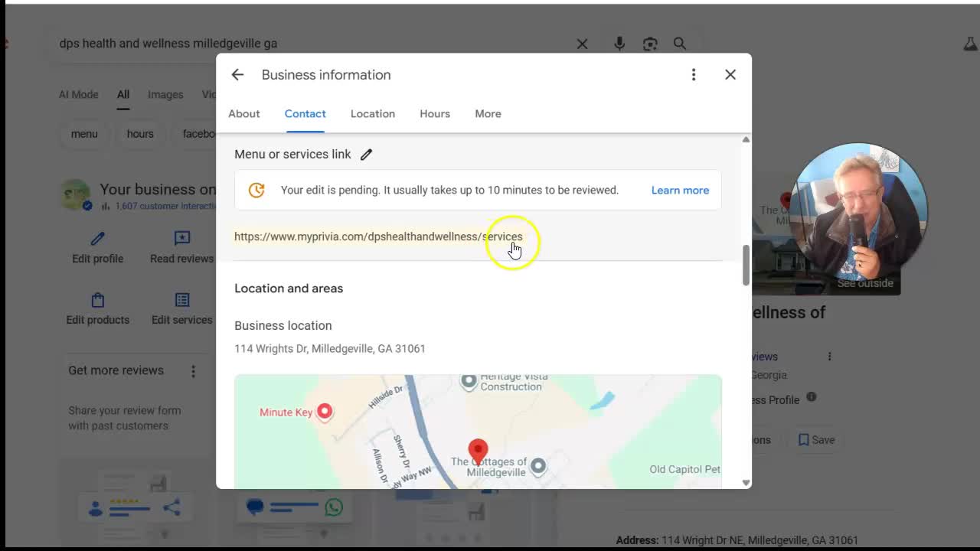The image size is (980, 551).
Task: Open Get more reviews options menu
Action: tap(193, 371)
